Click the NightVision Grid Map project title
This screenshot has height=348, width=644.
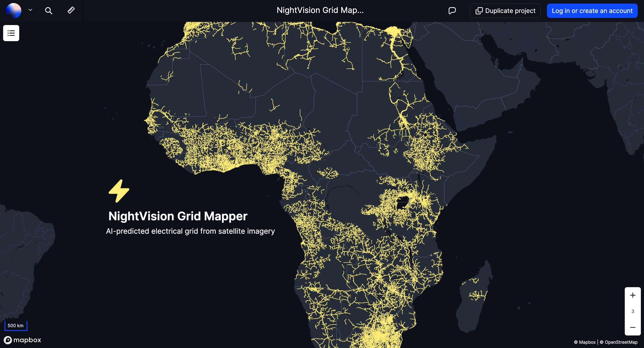tap(320, 10)
